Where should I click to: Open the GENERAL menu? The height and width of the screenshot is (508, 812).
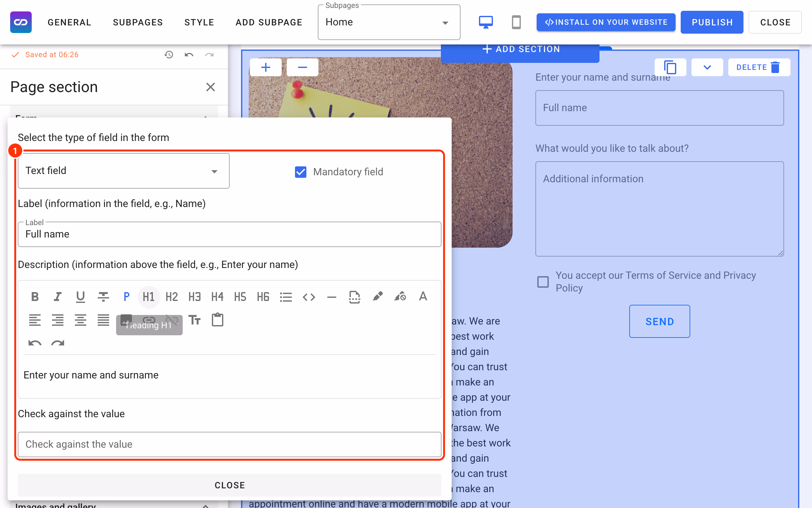pyautogui.click(x=69, y=22)
